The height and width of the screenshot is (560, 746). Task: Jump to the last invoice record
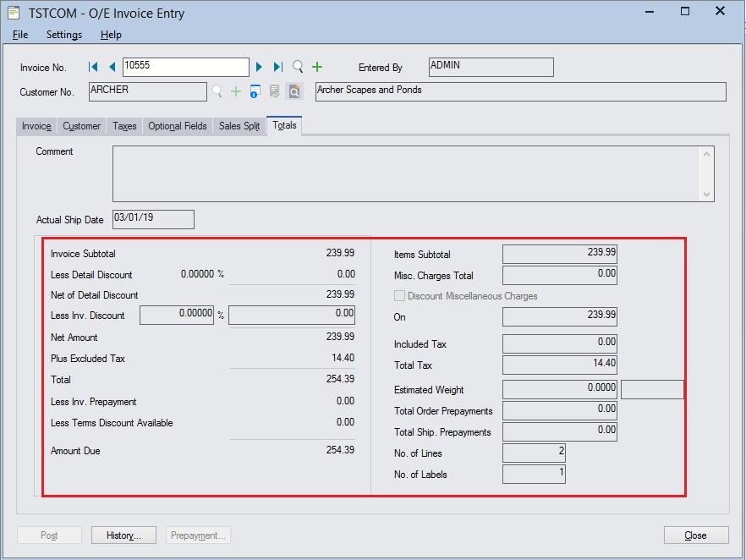click(x=278, y=67)
